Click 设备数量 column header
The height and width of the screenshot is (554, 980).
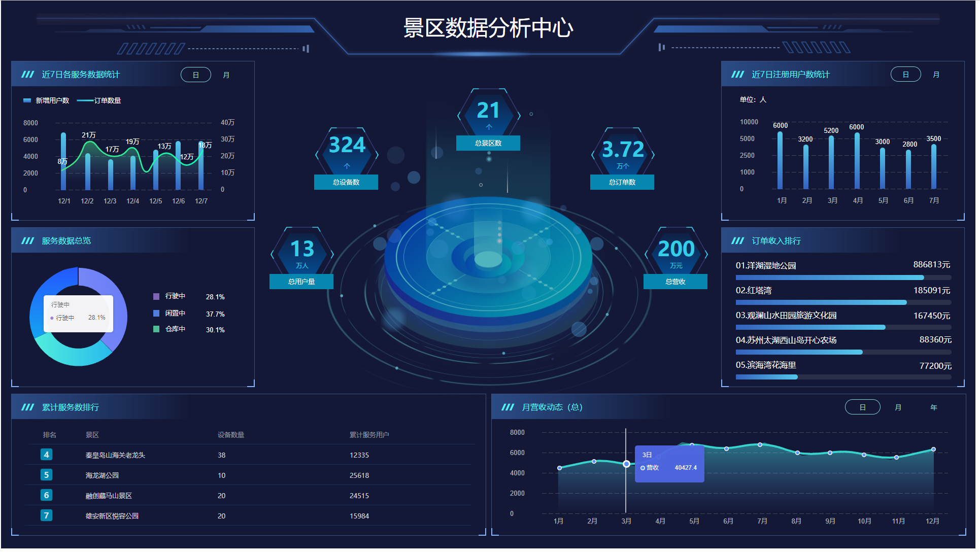(231, 435)
